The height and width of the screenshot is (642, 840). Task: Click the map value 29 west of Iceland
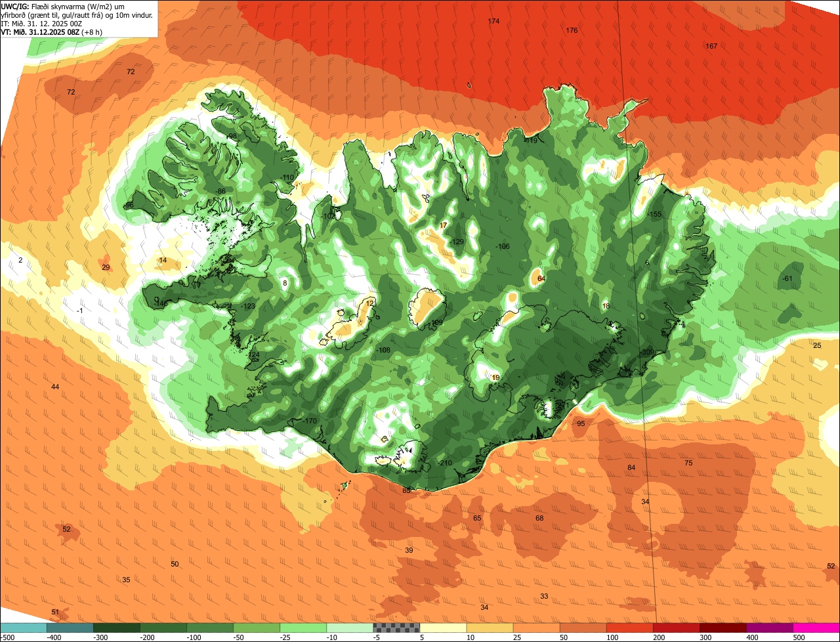pos(106,267)
